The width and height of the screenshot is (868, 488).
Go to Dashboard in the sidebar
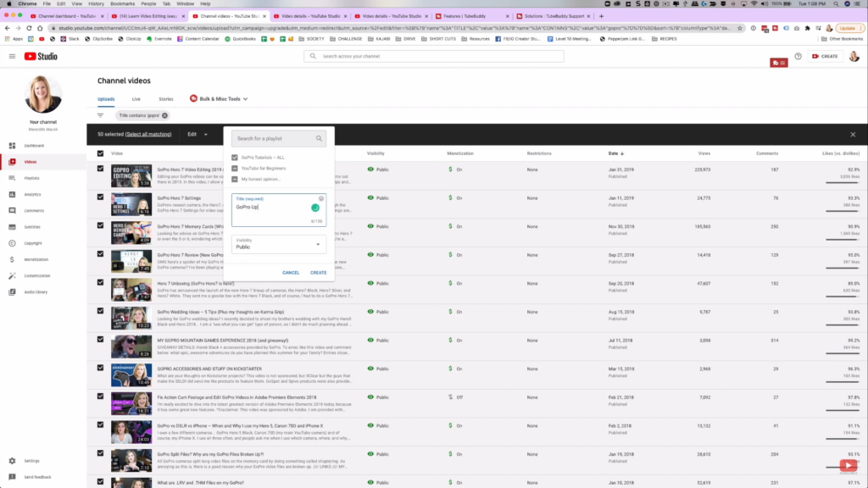(34, 146)
